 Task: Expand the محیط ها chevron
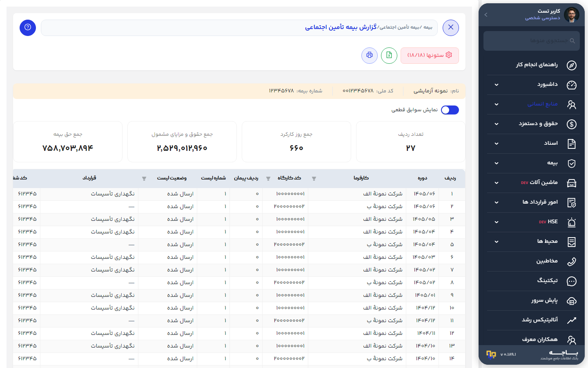tap(497, 242)
